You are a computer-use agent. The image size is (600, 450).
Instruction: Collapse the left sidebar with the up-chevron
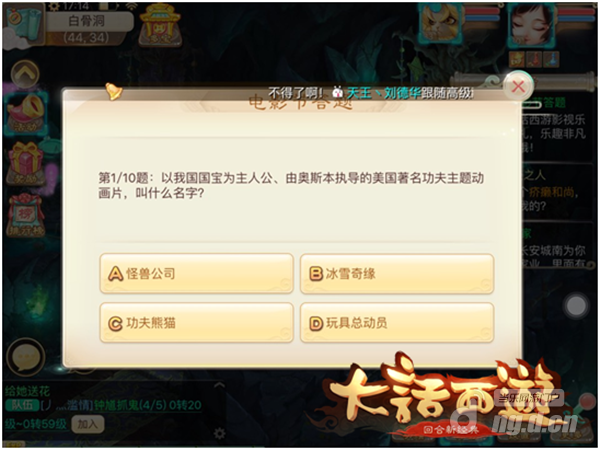click(25, 75)
